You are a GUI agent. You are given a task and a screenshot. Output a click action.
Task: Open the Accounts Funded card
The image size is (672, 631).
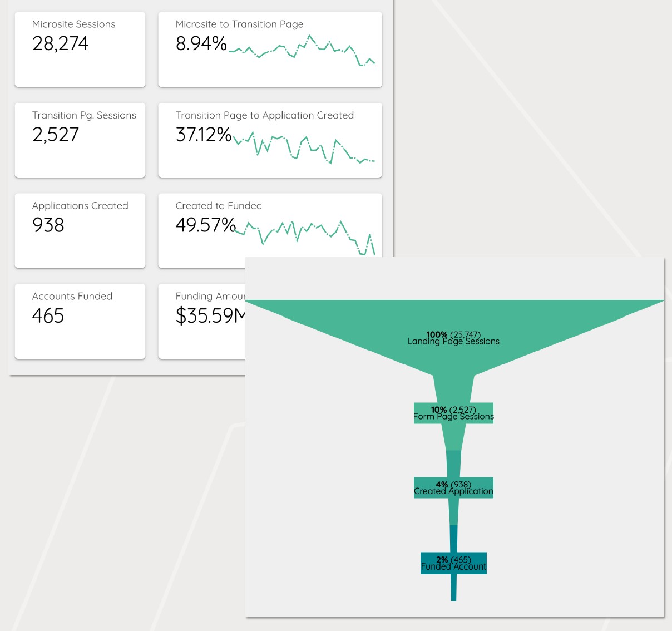coord(80,321)
